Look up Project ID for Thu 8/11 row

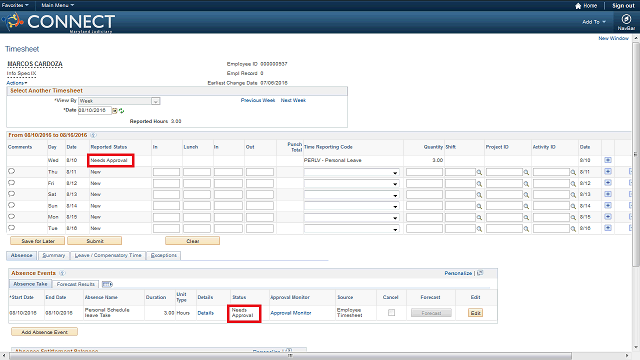pyautogui.click(x=526, y=172)
